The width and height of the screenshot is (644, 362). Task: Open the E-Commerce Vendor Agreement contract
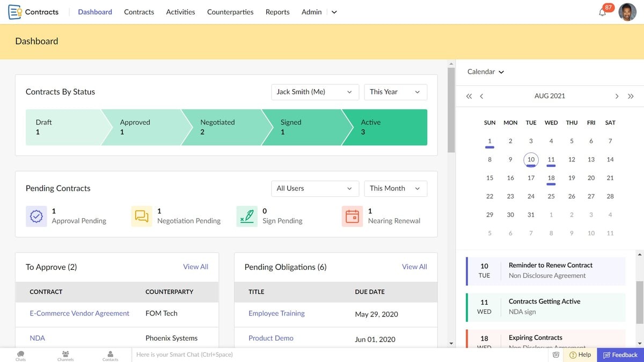point(79,313)
